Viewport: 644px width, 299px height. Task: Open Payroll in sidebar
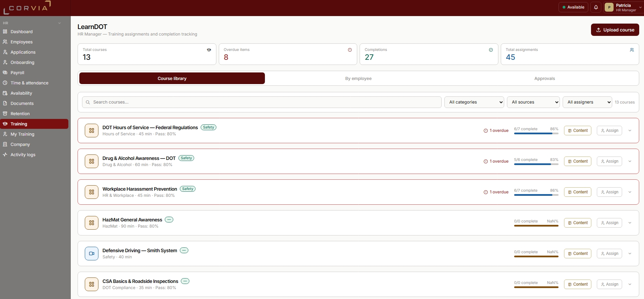coord(34,72)
